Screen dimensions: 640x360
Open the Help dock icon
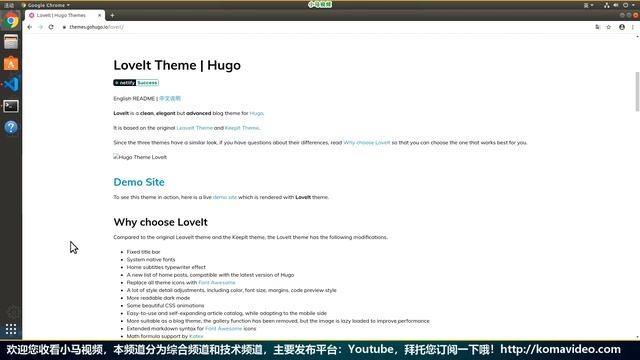click(x=11, y=127)
